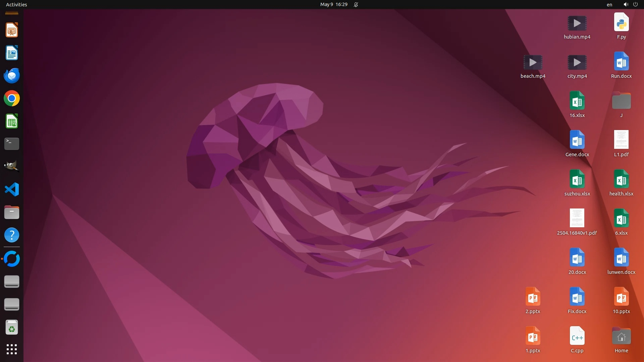Select the hubian.mp4 video file
Image resolution: width=644 pixels, height=362 pixels.
pyautogui.click(x=577, y=23)
